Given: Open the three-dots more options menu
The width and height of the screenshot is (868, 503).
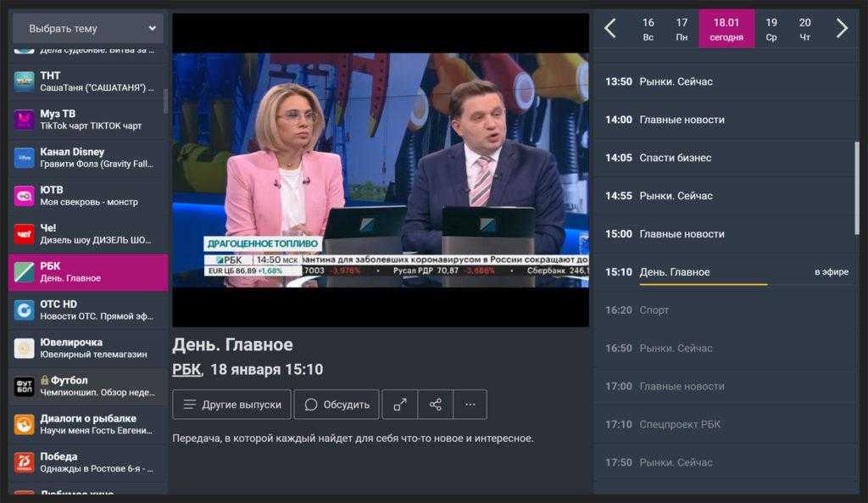Looking at the screenshot, I should [x=470, y=405].
